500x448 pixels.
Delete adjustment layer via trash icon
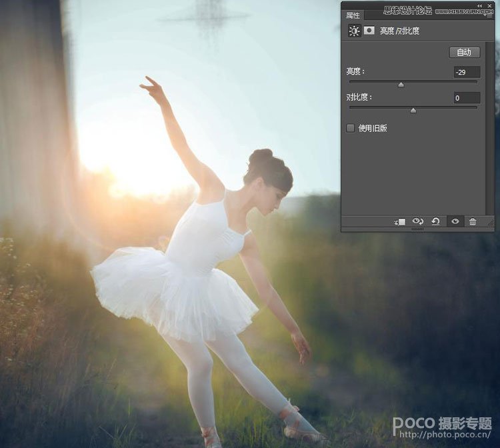tap(473, 221)
